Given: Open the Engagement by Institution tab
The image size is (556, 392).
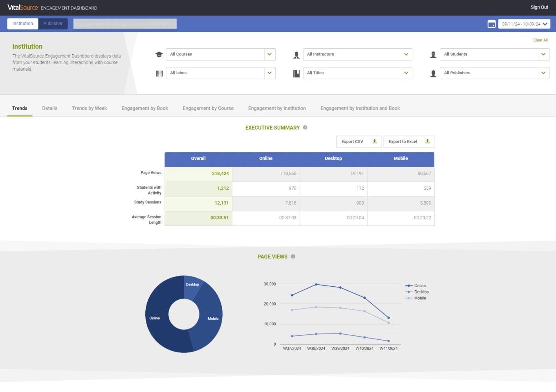Looking at the screenshot, I should tap(277, 108).
